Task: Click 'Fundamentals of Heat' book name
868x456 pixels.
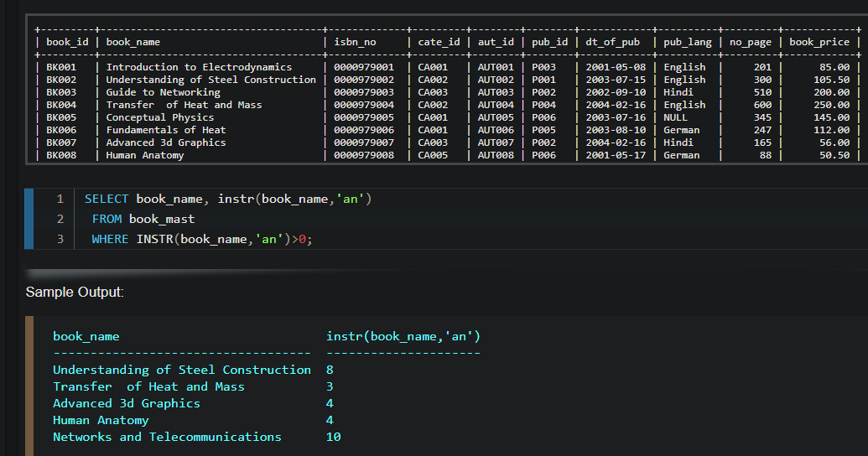Action: point(165,130)
